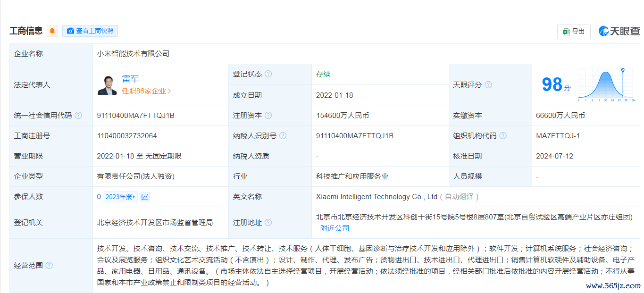The image size is (644, 293).
Task: Click registration number 110400032732064
Action: point(127,136)
